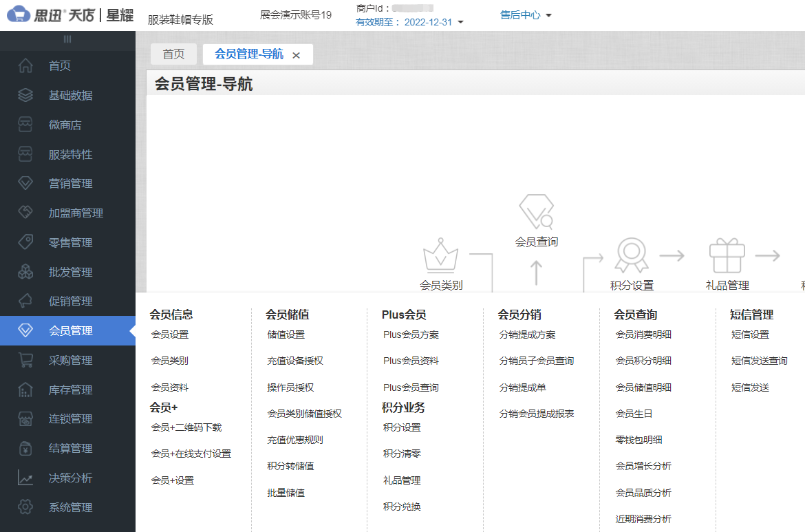Screen dimensions: 805x532
Task: Click the 微商店 sidebar icon
Action: coord(25,125)
